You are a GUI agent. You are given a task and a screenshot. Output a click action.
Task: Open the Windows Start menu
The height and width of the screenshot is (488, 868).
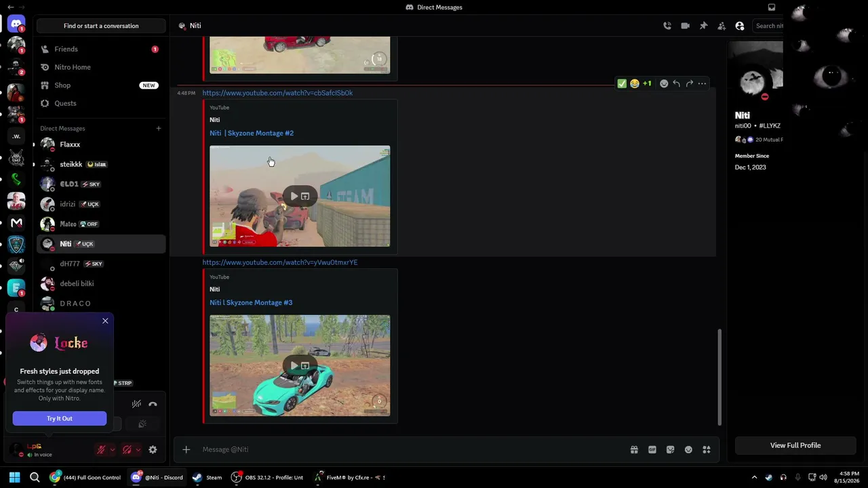(x=14, y=477)
